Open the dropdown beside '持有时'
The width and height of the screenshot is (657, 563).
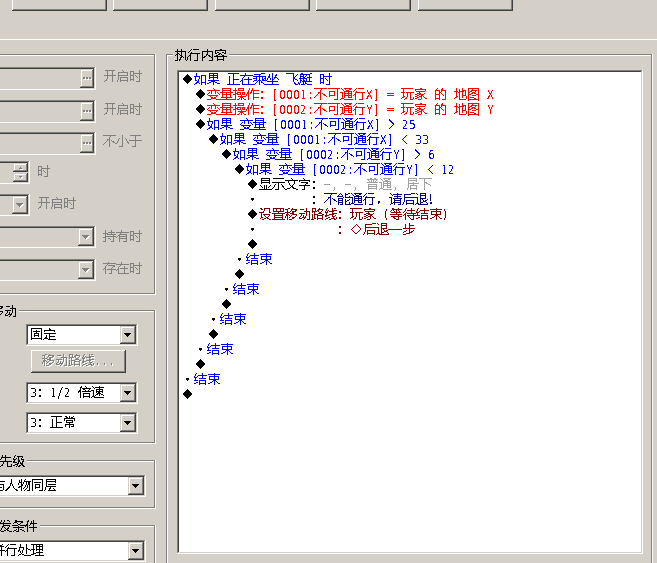(85, 237)
